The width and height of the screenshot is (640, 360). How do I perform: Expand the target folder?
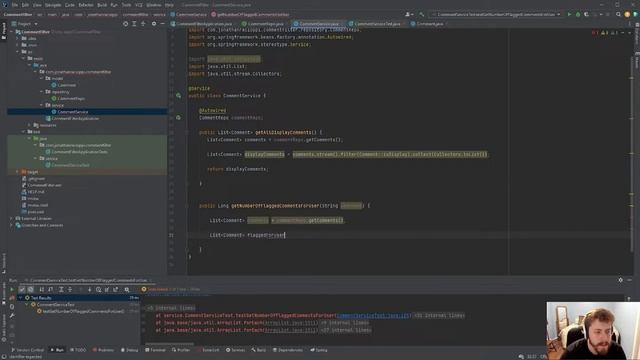point(17,172)
